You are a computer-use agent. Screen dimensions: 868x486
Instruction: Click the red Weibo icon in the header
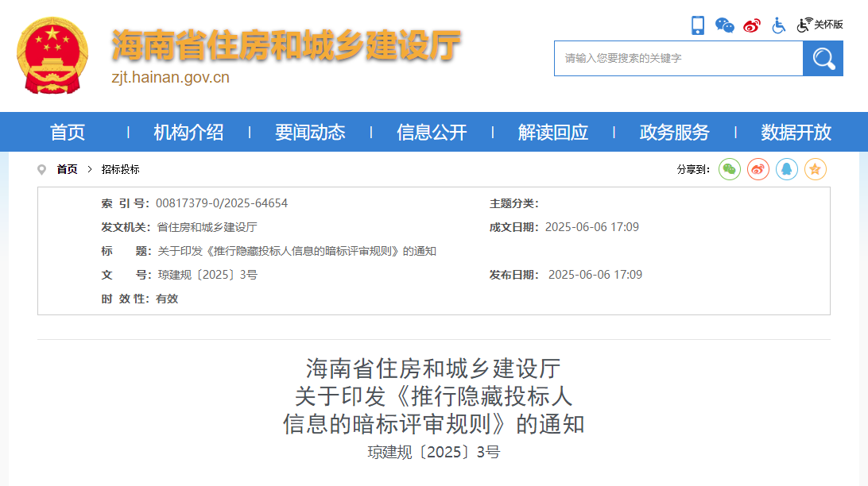click(750, 25)
